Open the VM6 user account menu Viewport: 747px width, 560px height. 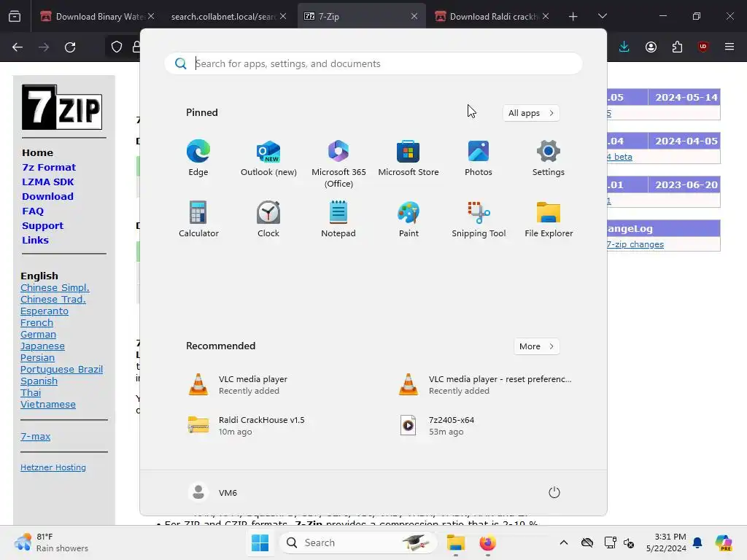(212, 492)
